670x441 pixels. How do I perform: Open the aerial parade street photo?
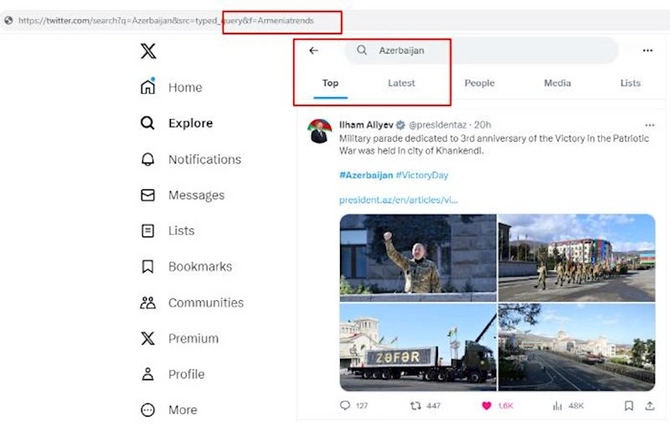point(577,347)
